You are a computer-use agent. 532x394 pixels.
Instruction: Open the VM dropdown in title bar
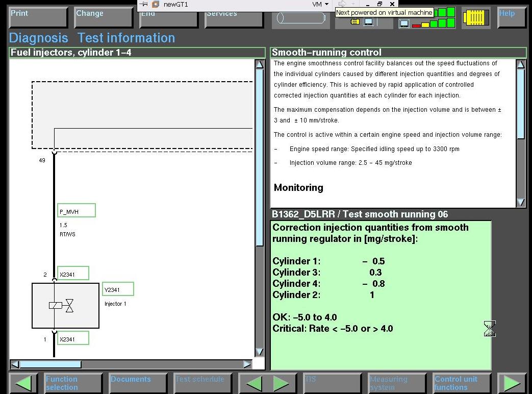pos(320,4)
